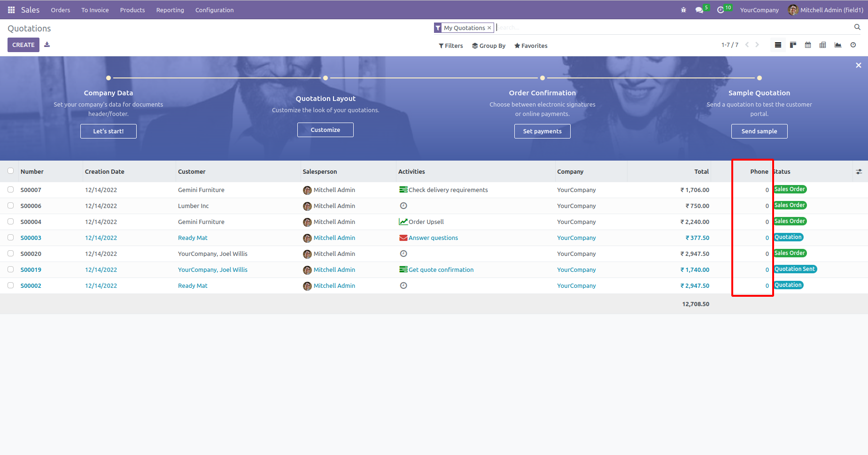Viewport: 868px width, 455px height.
Task: Open the apps grid menu icon
Action: tap(11, 10)
